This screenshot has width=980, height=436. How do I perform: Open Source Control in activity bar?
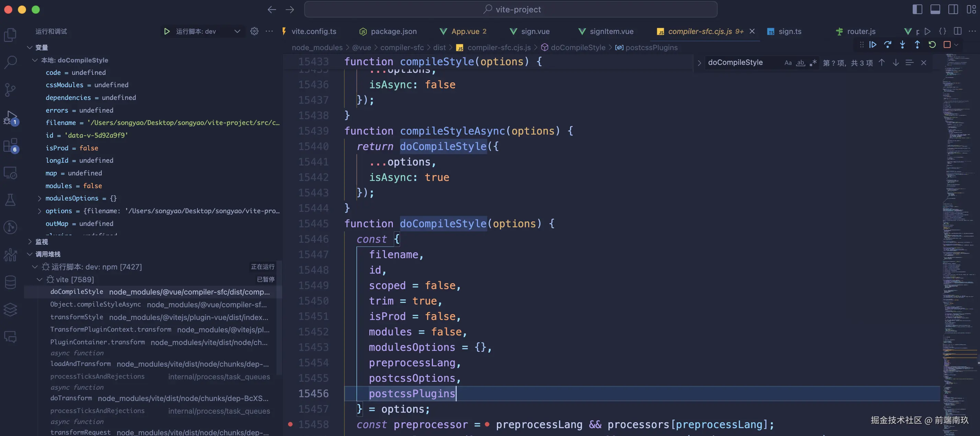click(10, 90)
